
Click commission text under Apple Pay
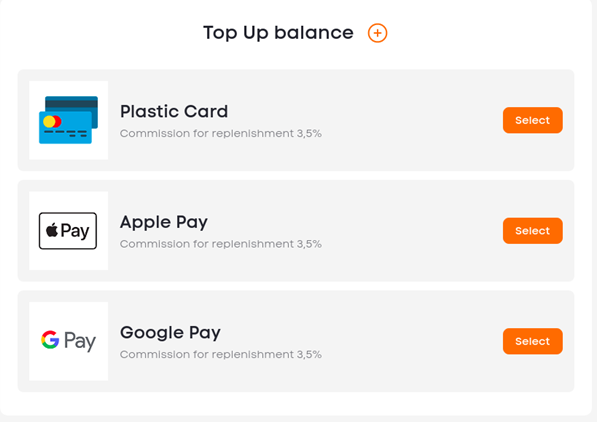(221, 244)
